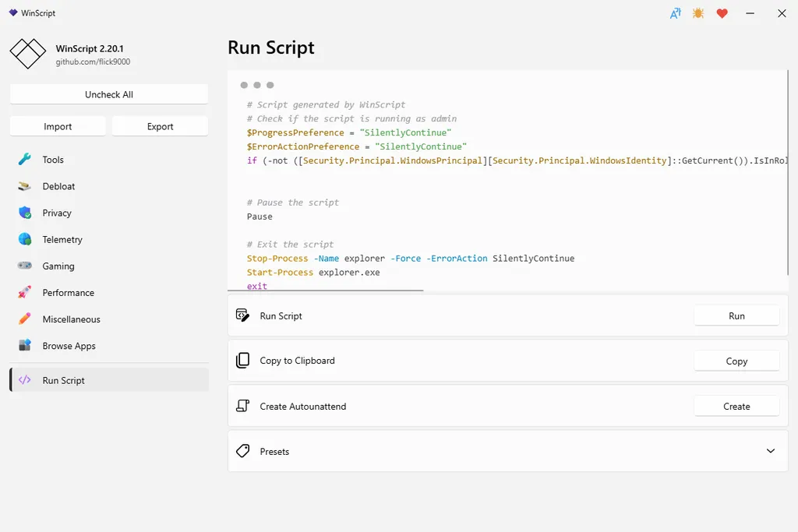Open the language translate icon in title bar
This screenshot has width=798, height=532.
[x=675, y=13]
